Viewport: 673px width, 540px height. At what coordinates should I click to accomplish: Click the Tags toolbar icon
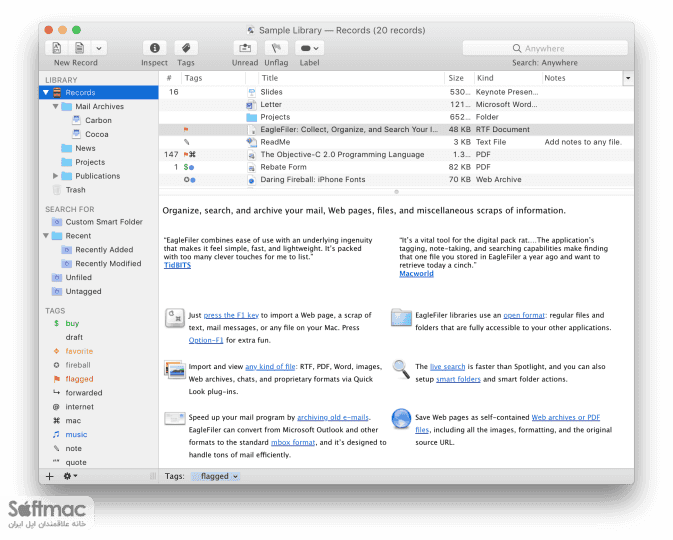click(x=186, y=48)
